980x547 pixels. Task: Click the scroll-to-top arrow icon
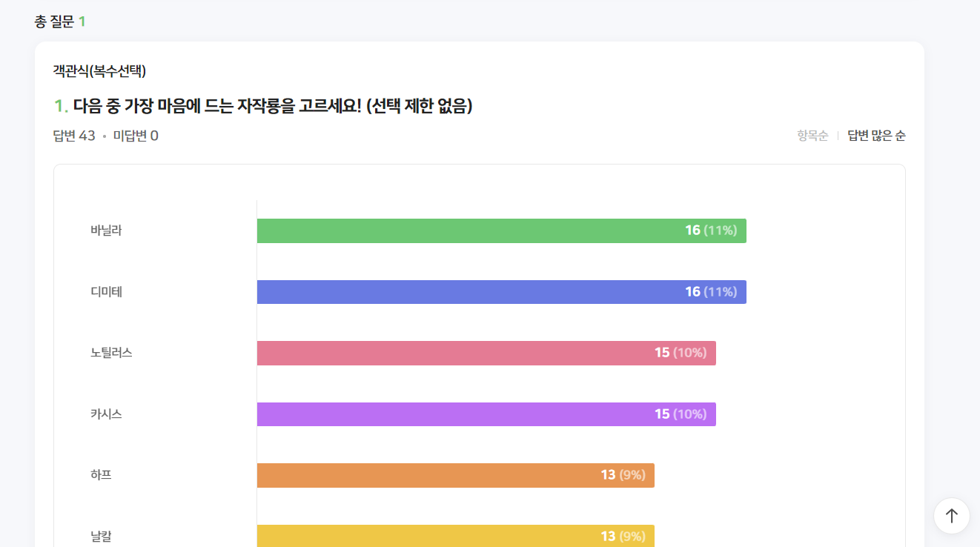[952, 516]
